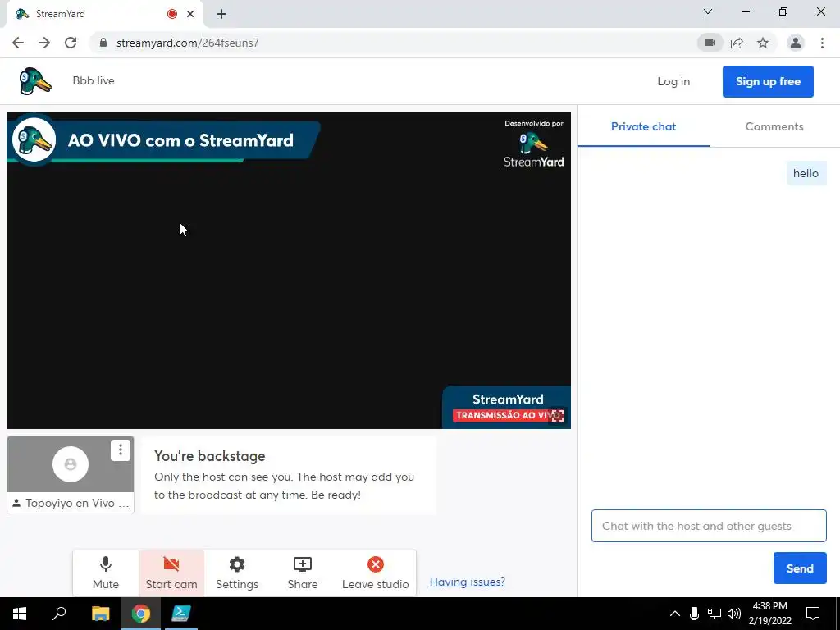
Task: Click the hello chat message
Action: coord(806,173)
